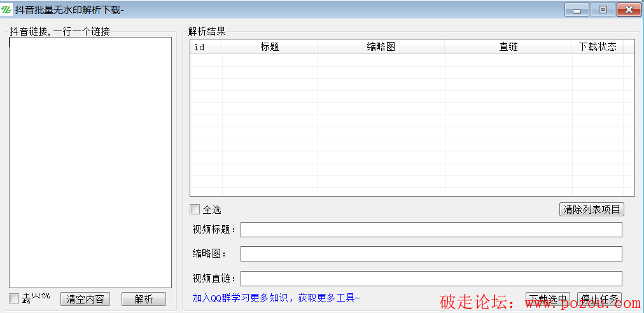
Task: Click the 直链 column header
Action: pos(508,47)
